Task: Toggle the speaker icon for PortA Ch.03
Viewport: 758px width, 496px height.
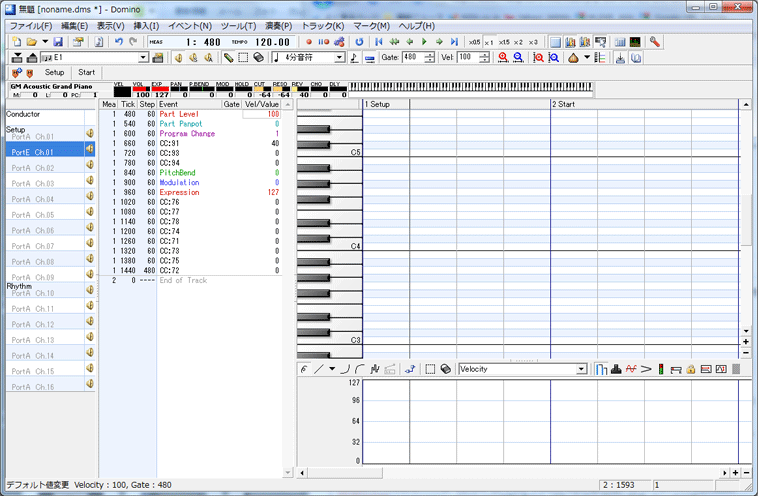Action: 89,182
